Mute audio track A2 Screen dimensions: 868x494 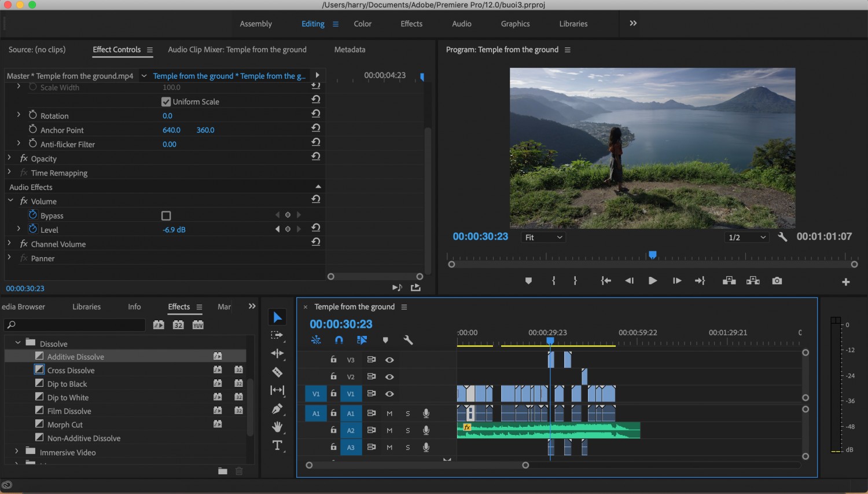pos(389,430)
